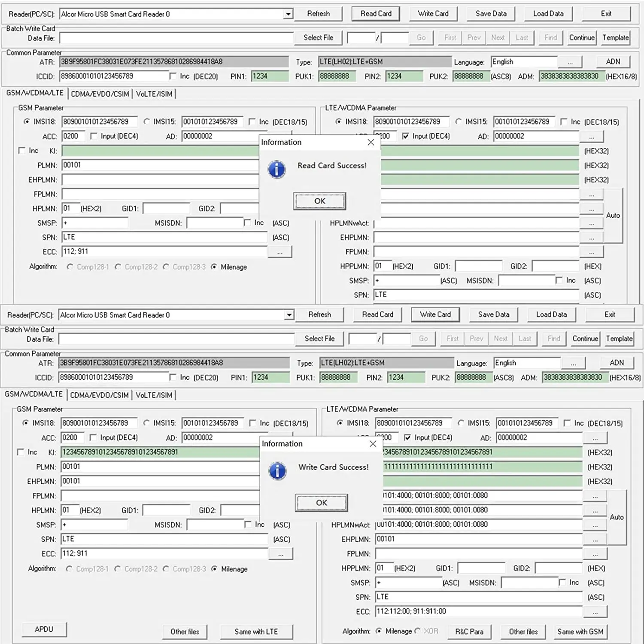644x644 pixels.
Task: Select IMSI15 radio in GSM Parameter
Action: tap(147, 121)
